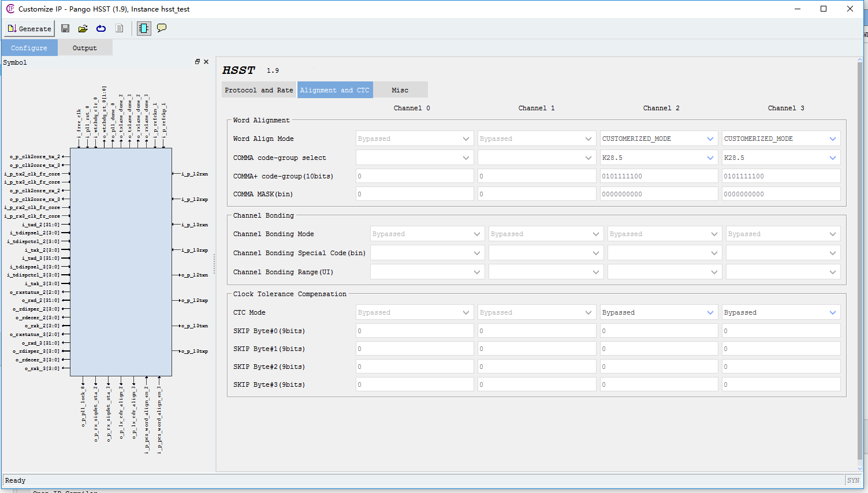Click Channel 3 COMMA+ code-group field
The height and width of the screenshot is (493, 868).
pyautogui.click(x=781, y=176)
